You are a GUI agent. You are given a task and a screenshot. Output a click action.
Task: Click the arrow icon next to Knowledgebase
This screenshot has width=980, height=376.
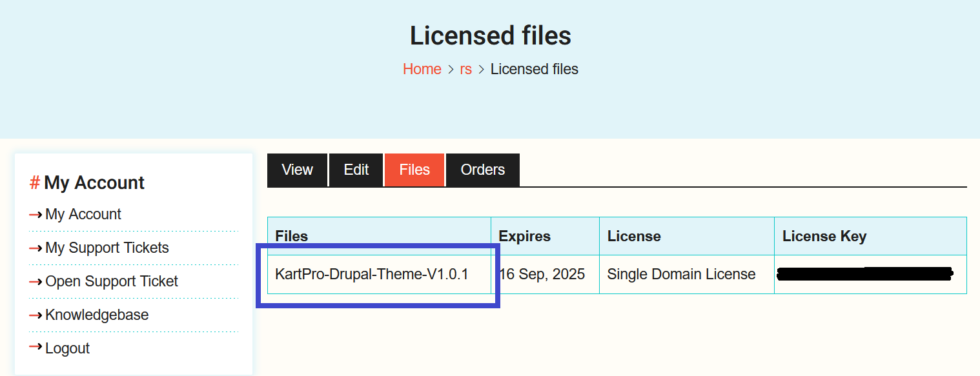click(x=36, y=315)
